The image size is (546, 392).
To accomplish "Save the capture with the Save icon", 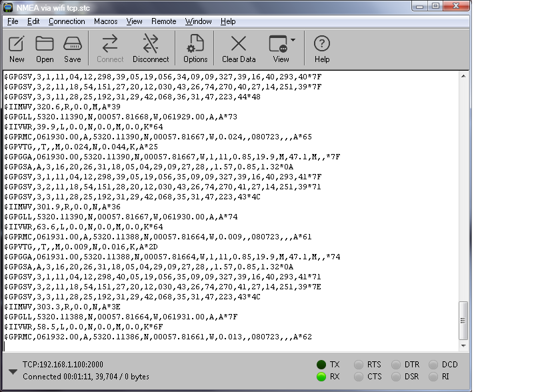I will pyautogui.click(x=73, y=44).
